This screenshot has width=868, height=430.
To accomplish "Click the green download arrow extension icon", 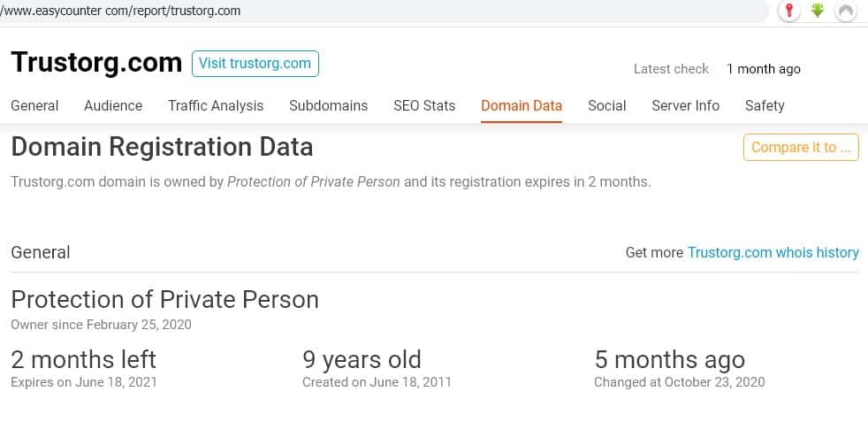I will point(818,11).
